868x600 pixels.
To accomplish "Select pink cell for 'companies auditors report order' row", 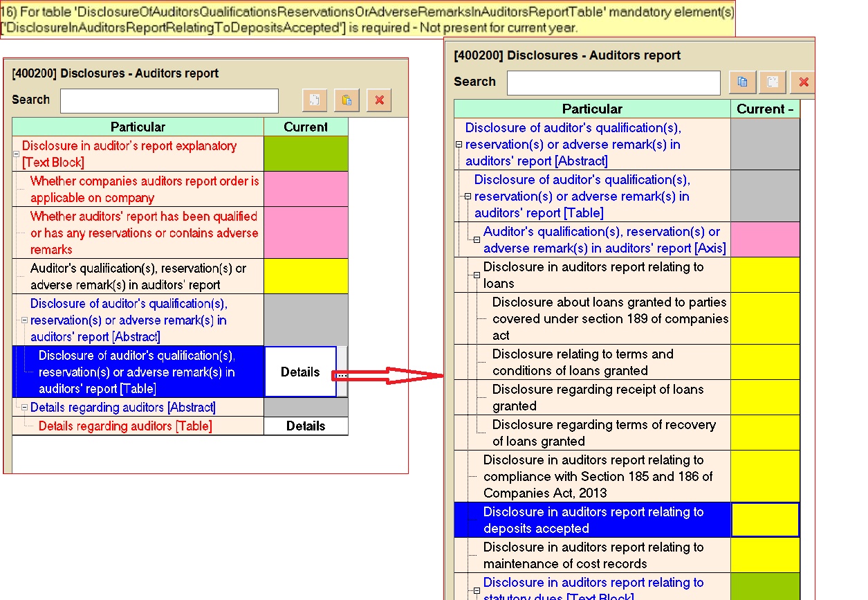I will 305,190.
